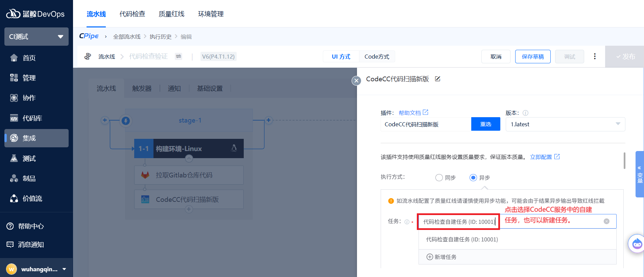Select 同步 execution mode
Viewport: 644px width, 277px height.
[x=439, y=178]
